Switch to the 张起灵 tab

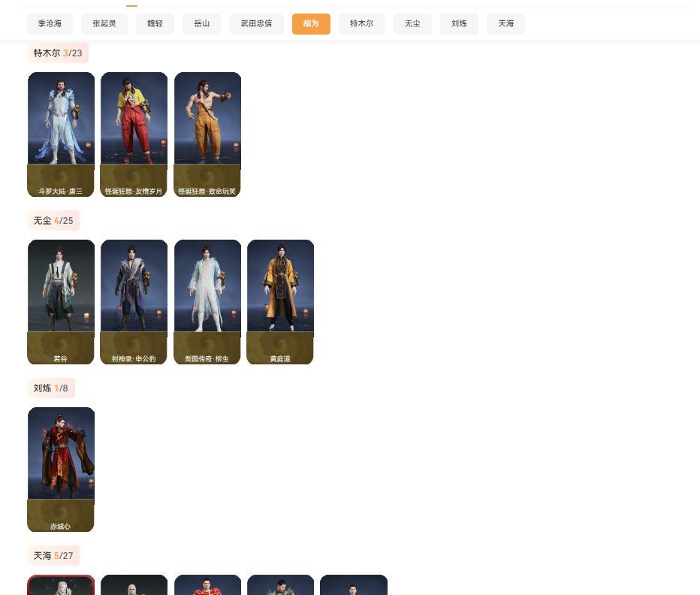[x=104, y=24]
